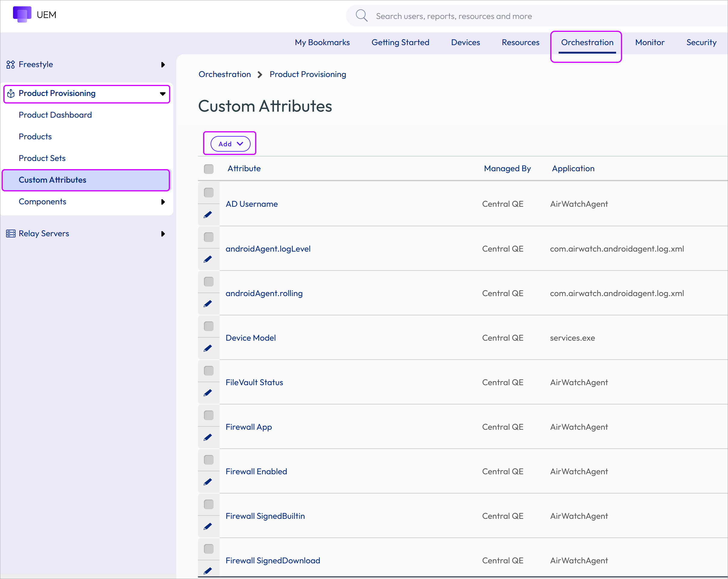Sort by the Attribute column header
This screenshot has width=728, height=579.
244,169
